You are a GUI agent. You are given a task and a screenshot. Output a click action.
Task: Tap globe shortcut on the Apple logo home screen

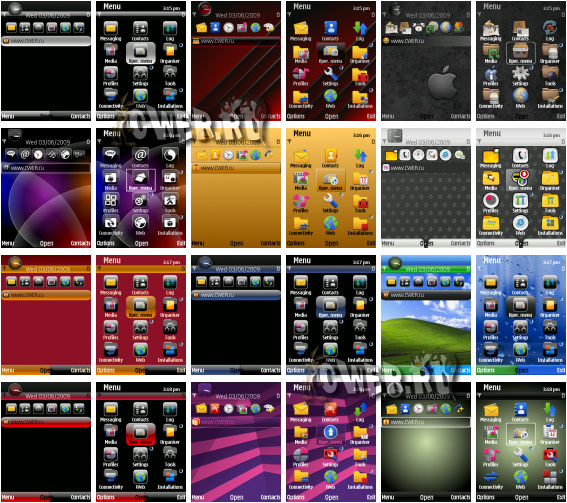[446, 27]
